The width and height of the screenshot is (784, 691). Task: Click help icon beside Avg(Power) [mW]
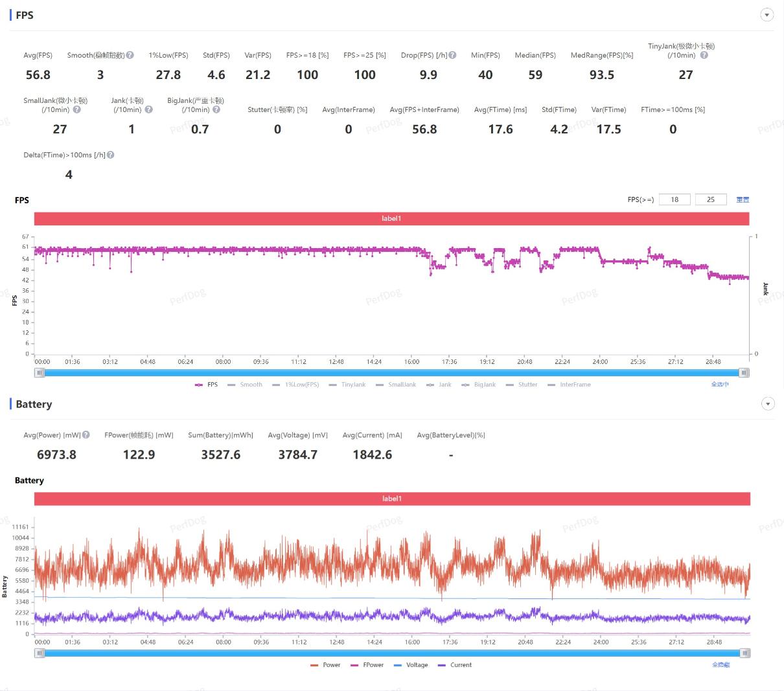[x=86, y=435]
